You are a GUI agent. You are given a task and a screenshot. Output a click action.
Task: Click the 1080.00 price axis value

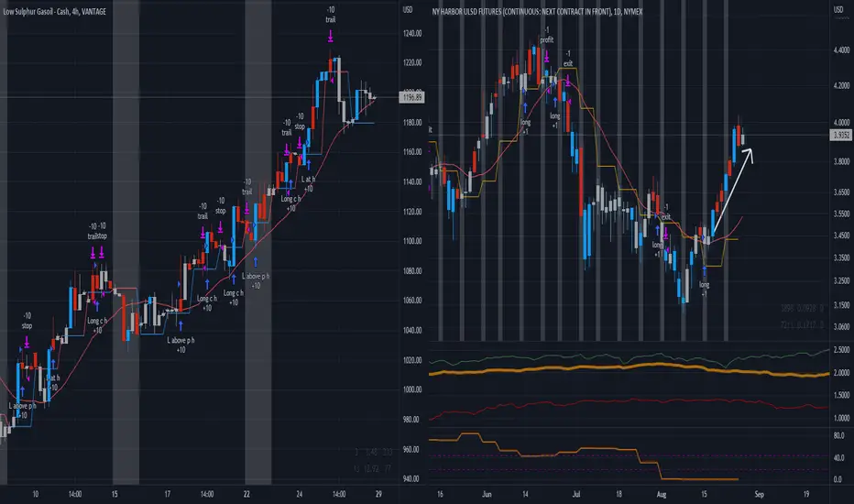pos(412,271)
